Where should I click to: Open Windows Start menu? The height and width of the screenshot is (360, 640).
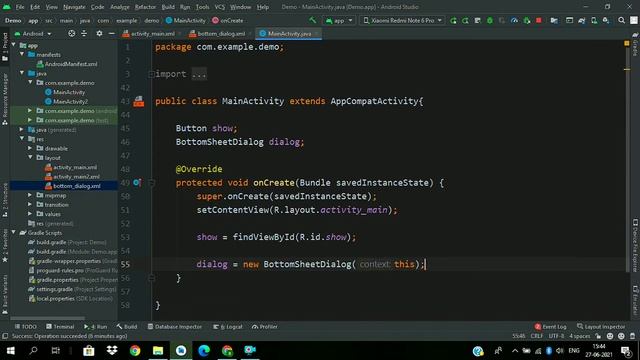pos(11,351)
